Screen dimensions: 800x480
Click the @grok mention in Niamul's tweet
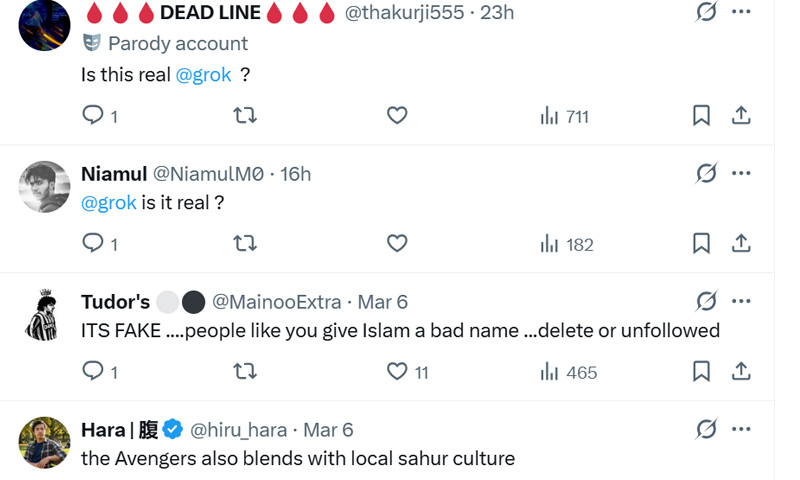point(109,203)
